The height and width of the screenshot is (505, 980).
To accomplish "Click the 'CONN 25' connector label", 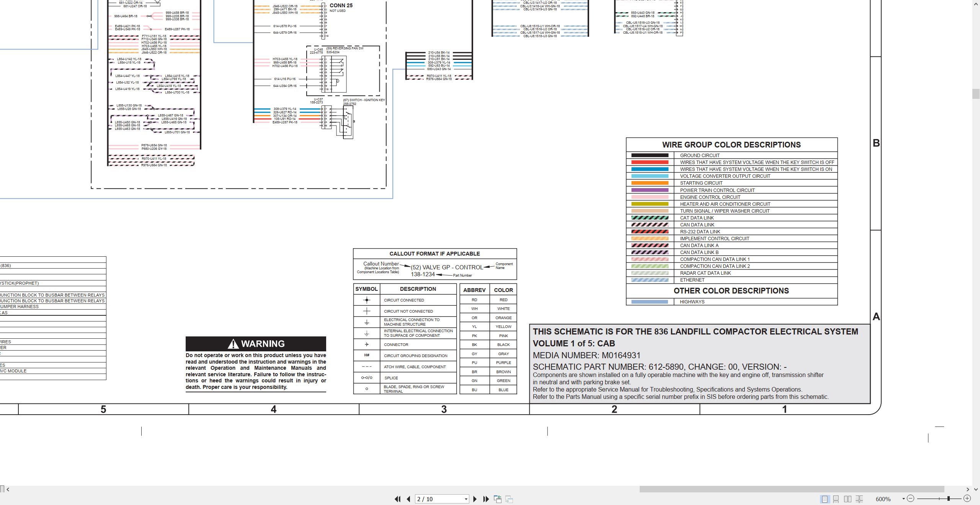I will point(341,5).
